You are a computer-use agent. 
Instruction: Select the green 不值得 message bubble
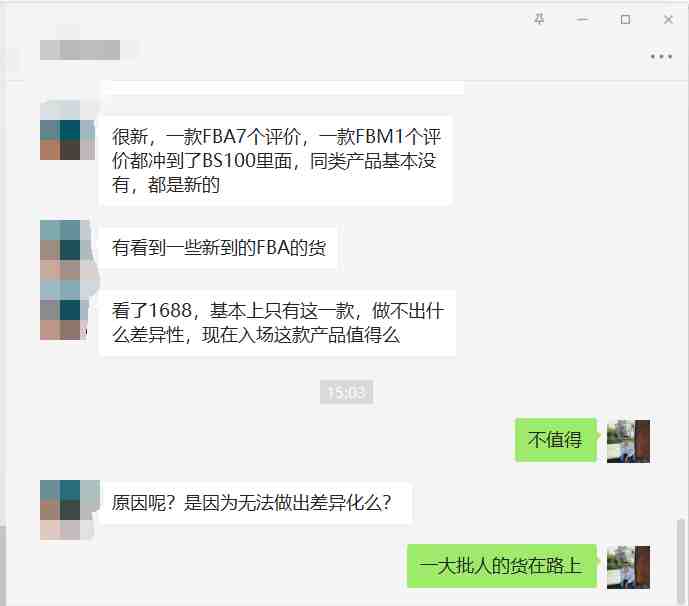[556, 440]
